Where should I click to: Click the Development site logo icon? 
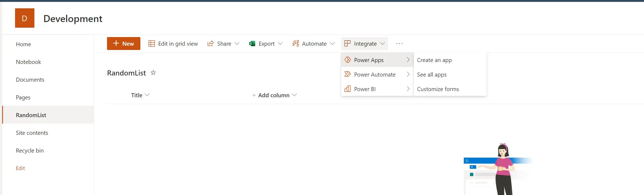24,18
